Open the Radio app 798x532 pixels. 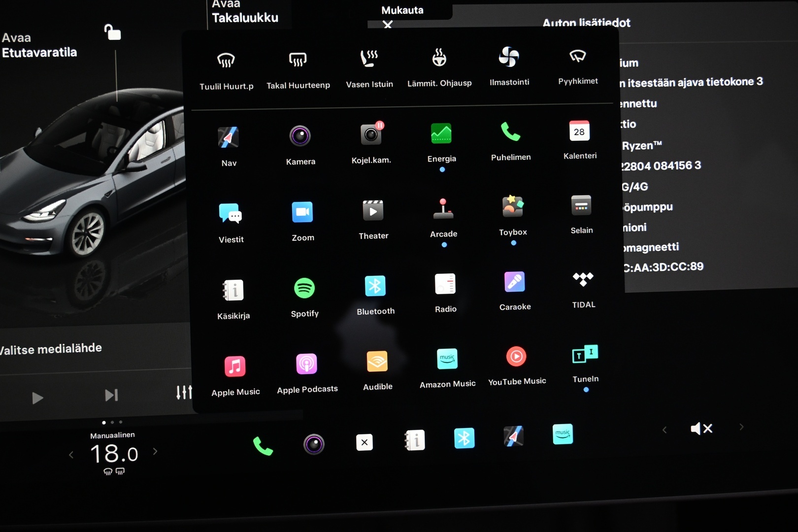445,293
